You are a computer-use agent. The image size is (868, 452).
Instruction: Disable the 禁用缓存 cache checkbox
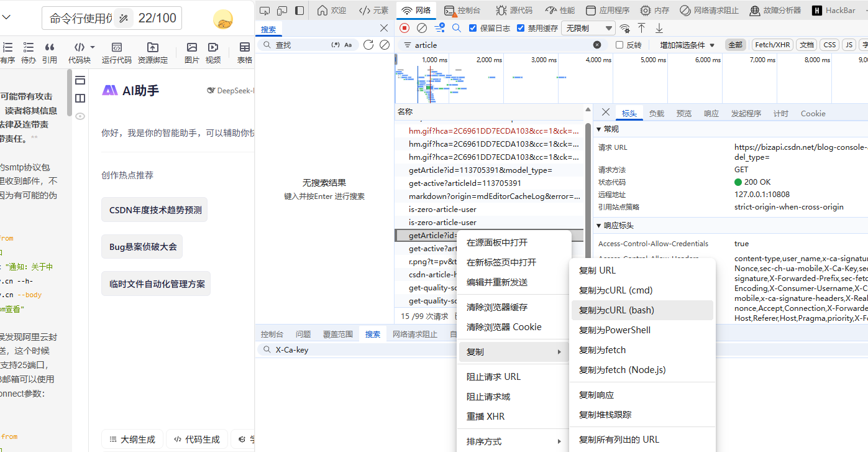tap(521, 27)
